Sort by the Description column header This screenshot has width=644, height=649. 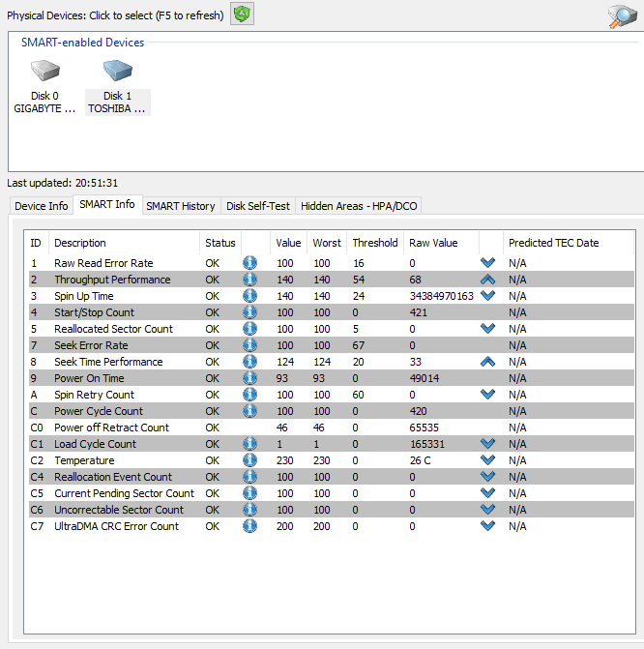pyautogui.click(x=124, y=243)
